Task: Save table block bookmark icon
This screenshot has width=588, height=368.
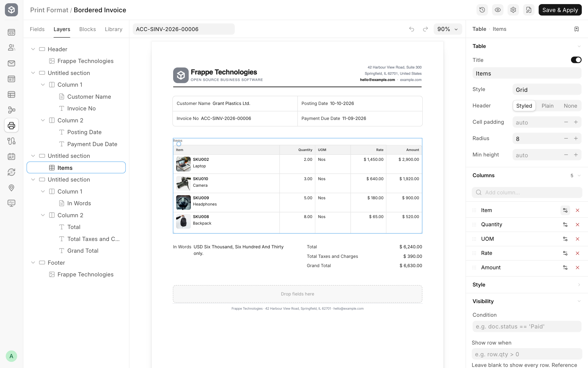Action: coord(576,29)
